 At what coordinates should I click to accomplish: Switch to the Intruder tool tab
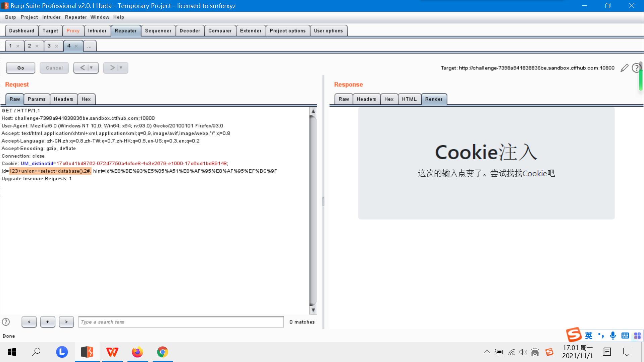(x=97, y=31)
